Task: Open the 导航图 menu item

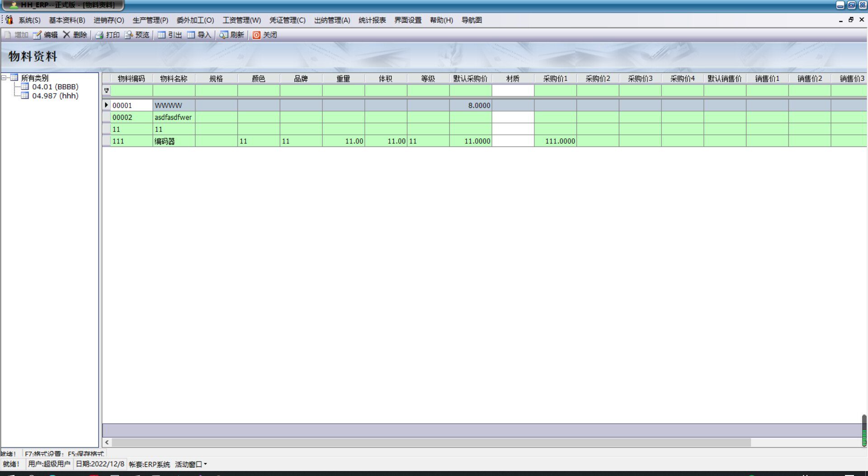Action: (472, 20)
